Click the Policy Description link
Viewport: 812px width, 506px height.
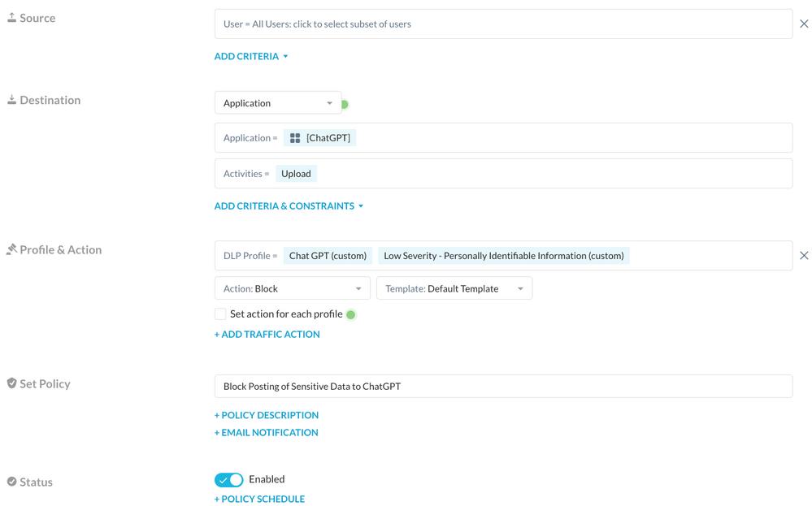coord(266,415)
